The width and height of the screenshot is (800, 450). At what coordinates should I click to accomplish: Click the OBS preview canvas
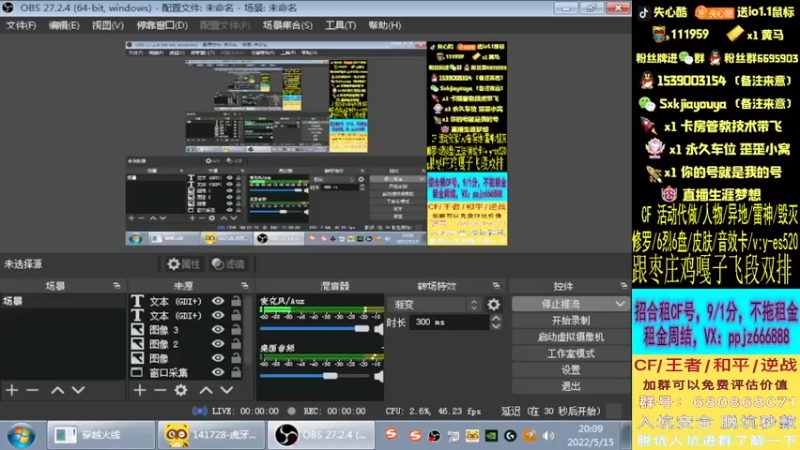(316, 143)
